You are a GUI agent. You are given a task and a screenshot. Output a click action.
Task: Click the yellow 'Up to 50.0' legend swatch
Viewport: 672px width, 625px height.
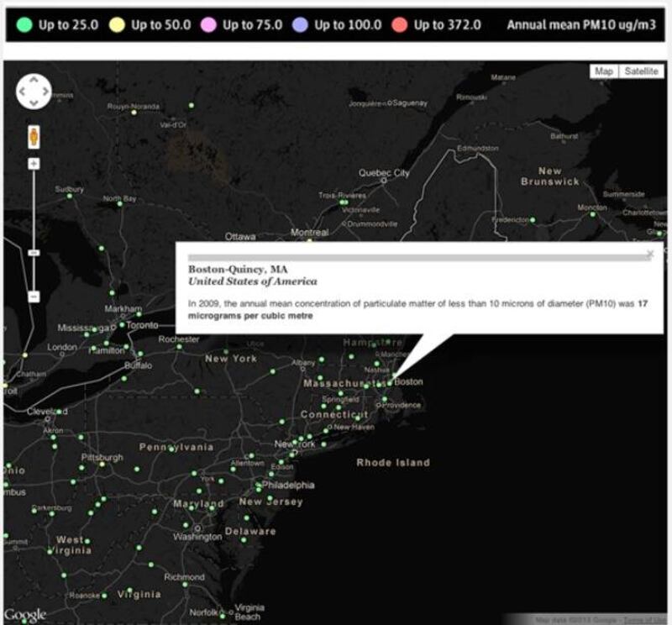pos(117,24)
